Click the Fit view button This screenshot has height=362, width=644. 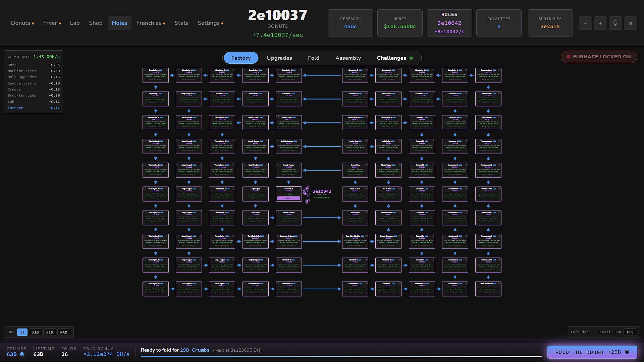(630, 332)
